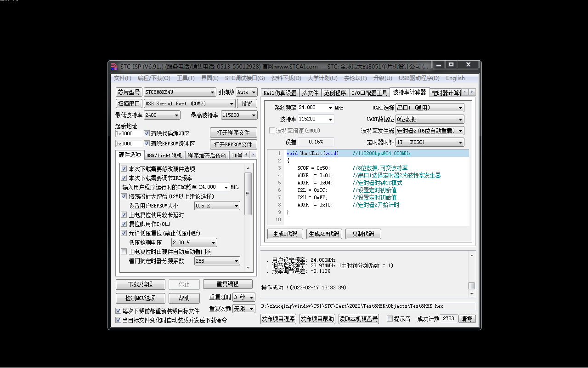
Task: Toggle 当目标文件变化时自动装载 checkbox
Action: (119, 320)
